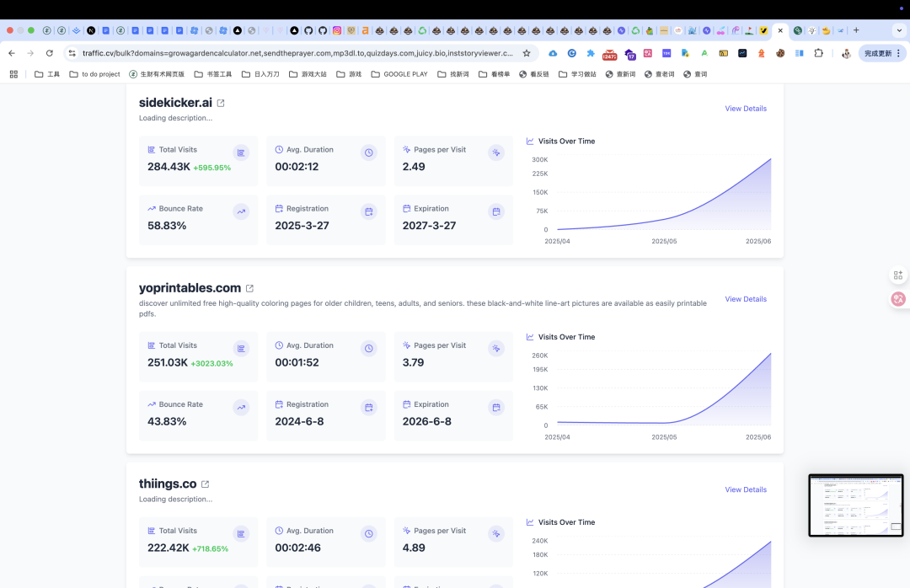Click Total Visits circle icon in thiings.co card
The height and width of the screenshot is (588, 910).
click(241, 533)
